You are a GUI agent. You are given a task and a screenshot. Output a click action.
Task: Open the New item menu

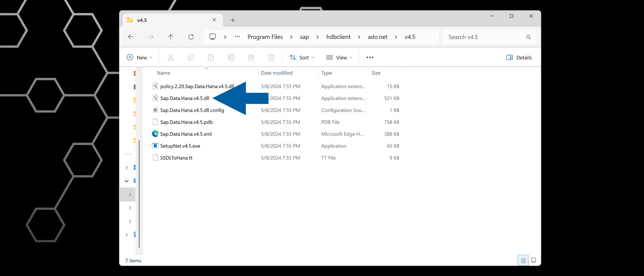(x=140, y=57)
